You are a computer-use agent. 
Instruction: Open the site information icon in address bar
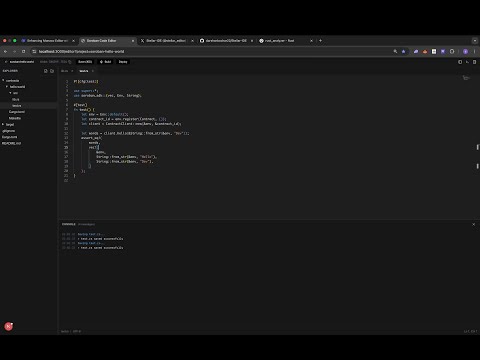point(34,51)
